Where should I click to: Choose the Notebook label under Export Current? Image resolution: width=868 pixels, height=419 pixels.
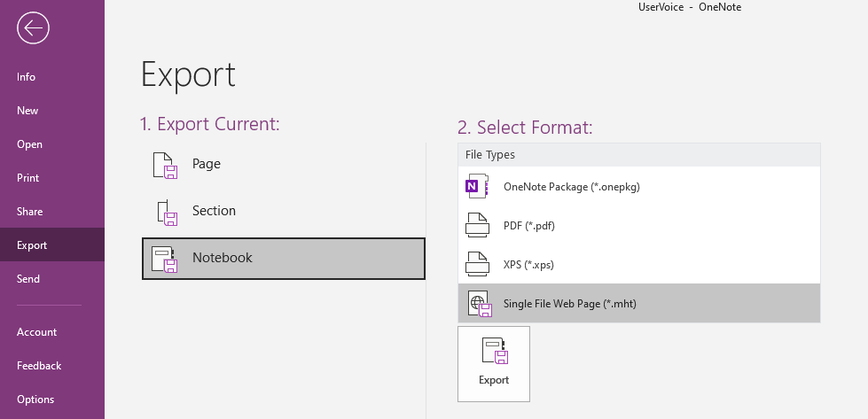[222, 258]
